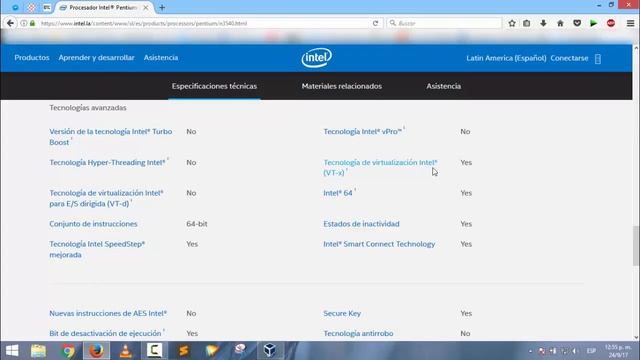
Task: Open Sublime Text from the taskbar
Action: click(x=183, y=351)
